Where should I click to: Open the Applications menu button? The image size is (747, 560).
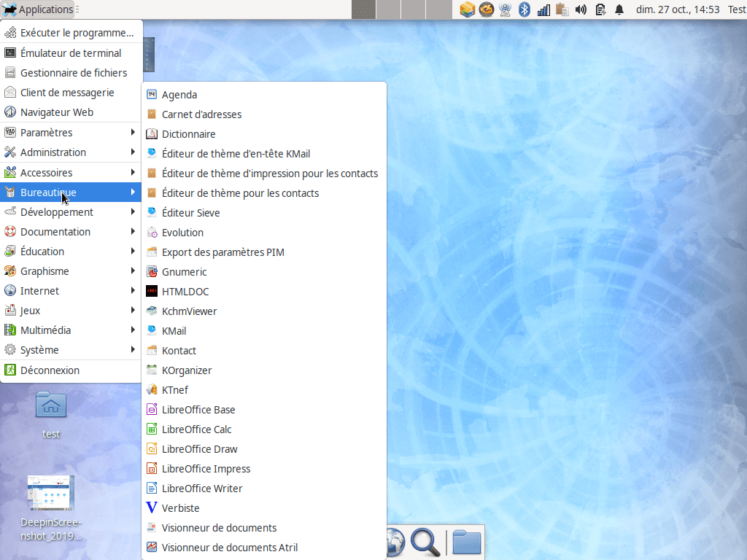38,9
